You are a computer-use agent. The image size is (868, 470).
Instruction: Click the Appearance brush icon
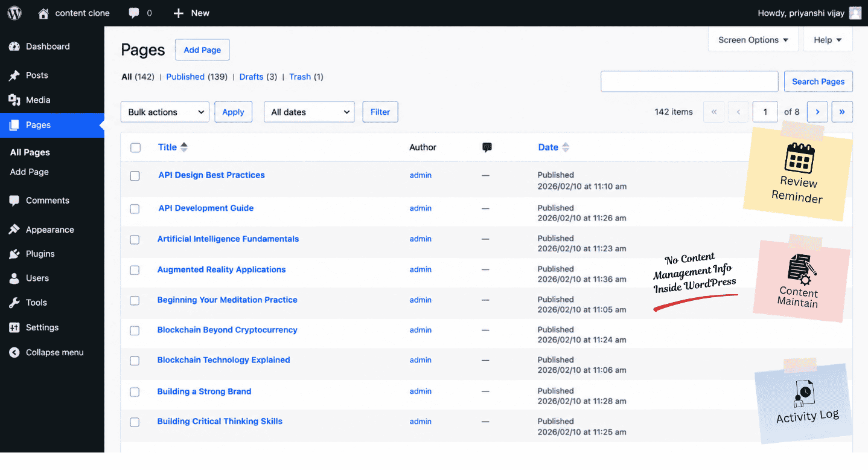14,230
